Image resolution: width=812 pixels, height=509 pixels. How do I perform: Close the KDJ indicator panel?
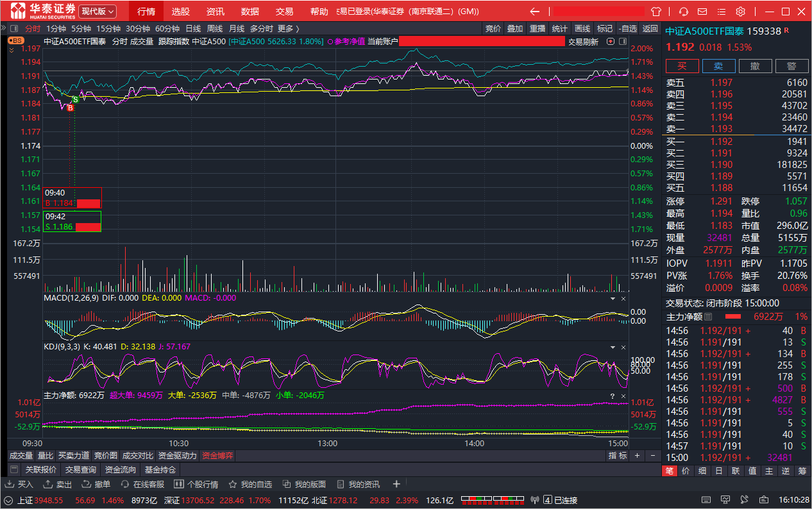point(623,347)
